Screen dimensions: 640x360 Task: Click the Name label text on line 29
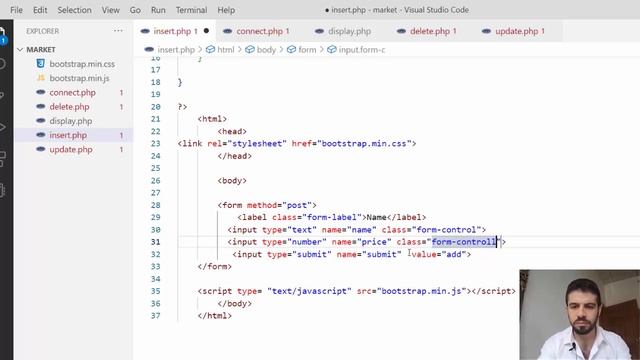tap(376, 217)
